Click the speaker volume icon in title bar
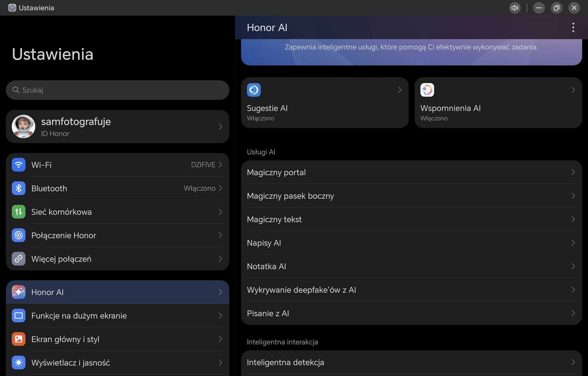Viewport: 588px width, 376px height. point(515,8)
